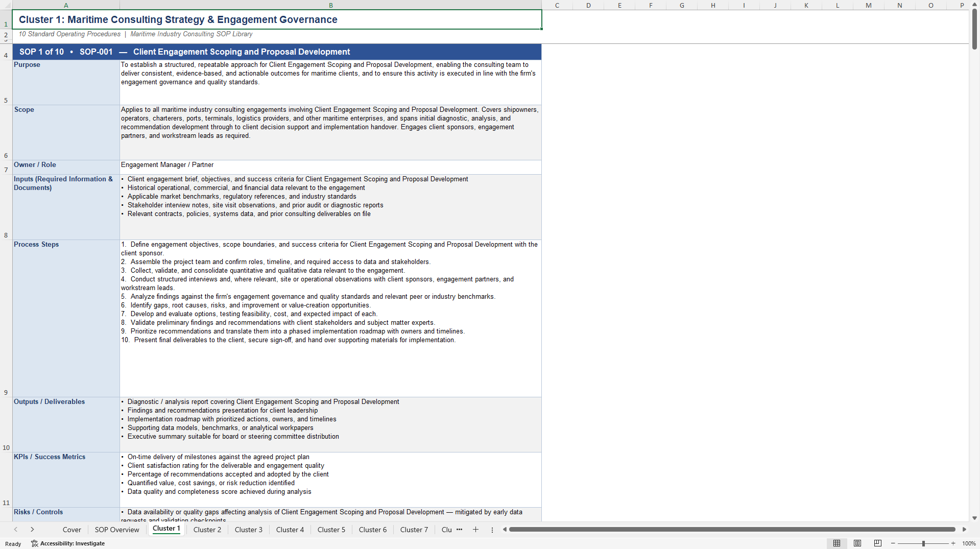Select row 5 header

pyautogui.click(x=6, y=83)
